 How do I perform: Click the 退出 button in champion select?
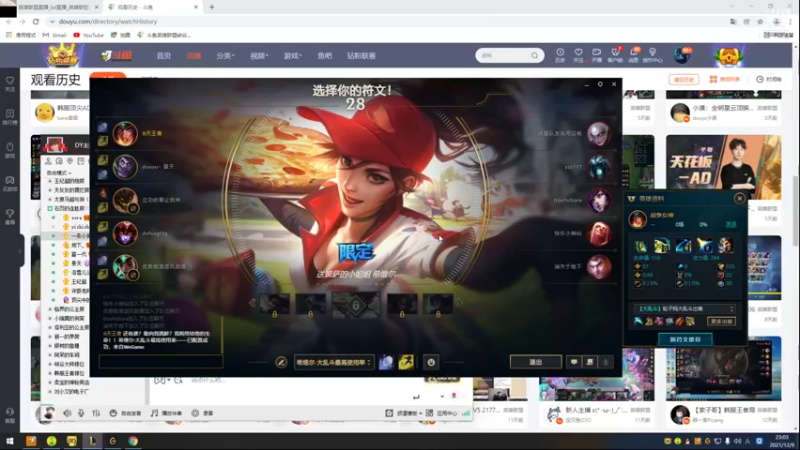[536, 362]
